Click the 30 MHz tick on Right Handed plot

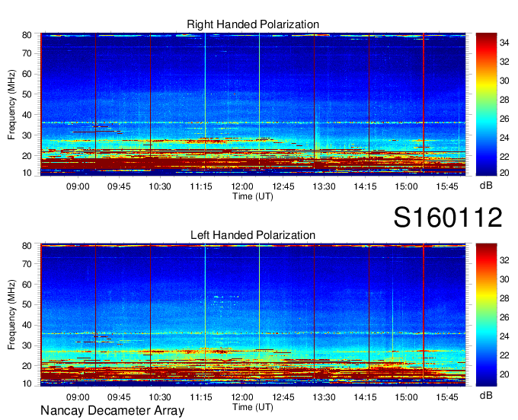click(27, 135)
